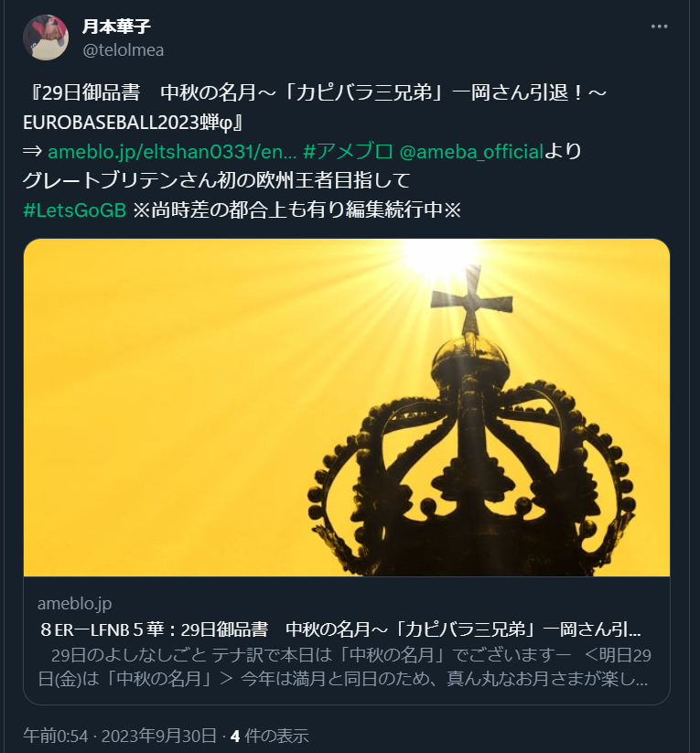Click the card description about 中秋の名月
The image size is (700, 753).
coord(344,667)
